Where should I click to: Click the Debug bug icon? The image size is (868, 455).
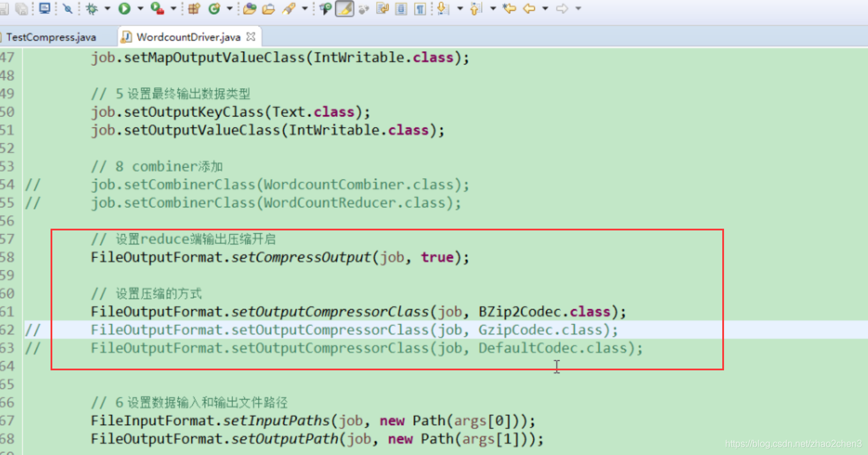click(x=92, y=9)
